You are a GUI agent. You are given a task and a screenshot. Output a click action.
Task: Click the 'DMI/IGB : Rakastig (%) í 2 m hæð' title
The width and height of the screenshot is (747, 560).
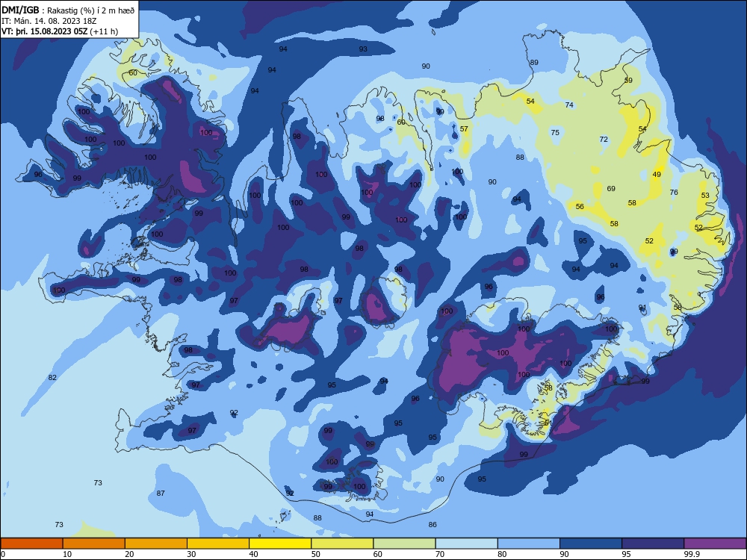[x=68, y=10]
